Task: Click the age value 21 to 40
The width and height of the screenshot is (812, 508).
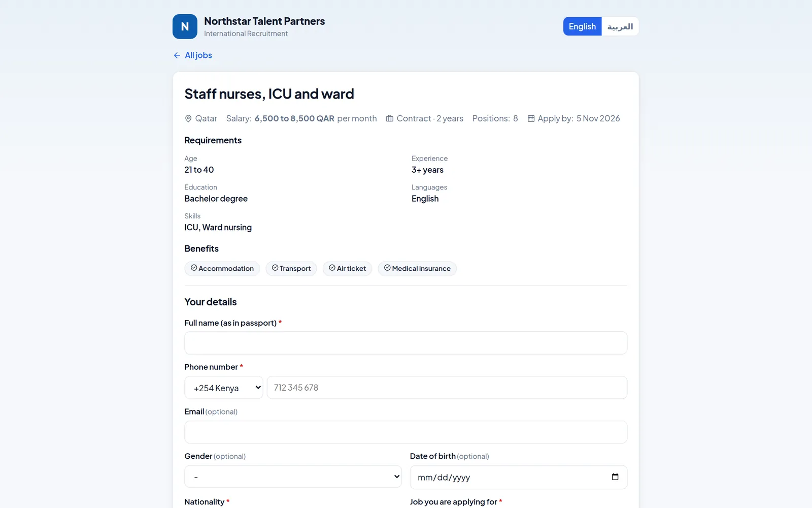Action: point(199,170)
